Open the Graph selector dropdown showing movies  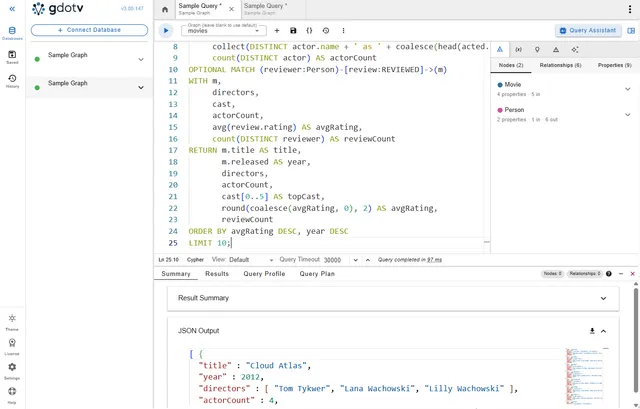coord(224,31)
